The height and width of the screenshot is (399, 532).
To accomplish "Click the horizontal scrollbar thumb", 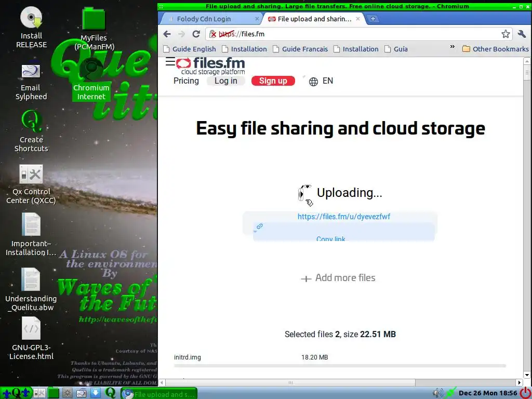I will (290, 382).
